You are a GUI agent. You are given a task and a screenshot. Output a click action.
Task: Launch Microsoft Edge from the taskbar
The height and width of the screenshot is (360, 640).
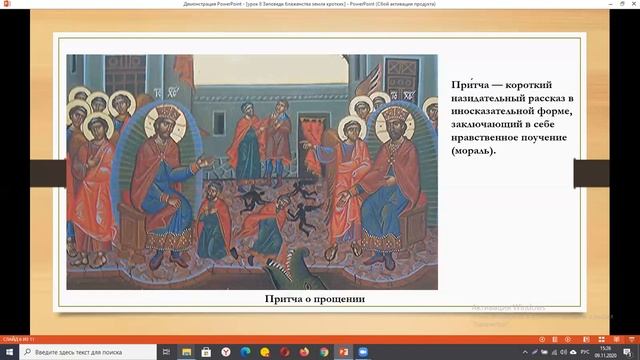point(245,352)
